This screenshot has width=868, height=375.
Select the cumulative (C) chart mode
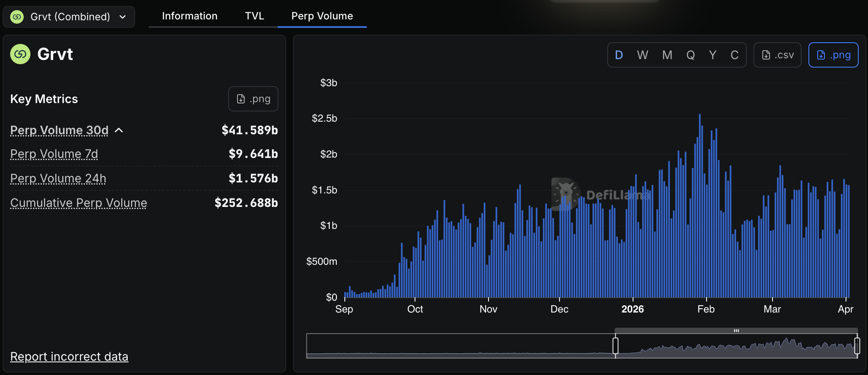click(x=734, y=55)
